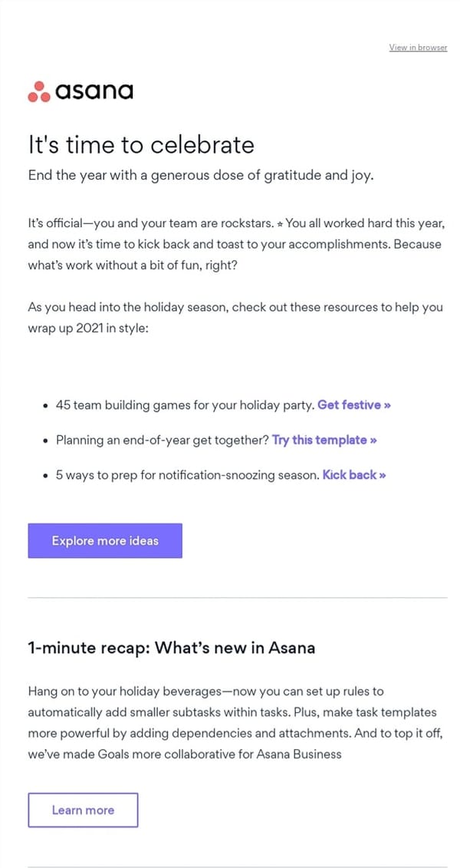The width and height of the screenshot is (460, 868).
Task: Click the Learn more button
Action: 83,810
